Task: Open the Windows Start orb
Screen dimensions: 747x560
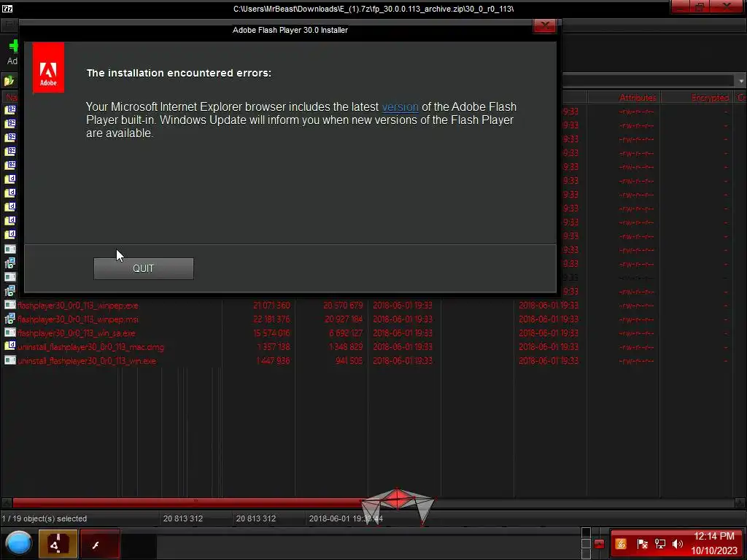Action: [x=18, y=543]
